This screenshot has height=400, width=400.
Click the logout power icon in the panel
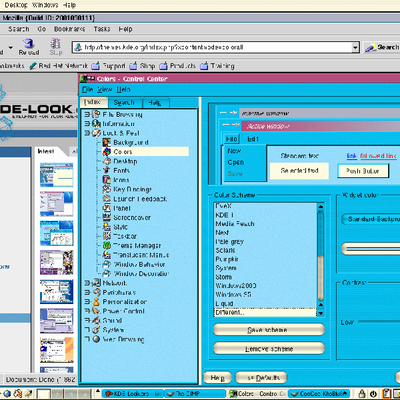374,394
